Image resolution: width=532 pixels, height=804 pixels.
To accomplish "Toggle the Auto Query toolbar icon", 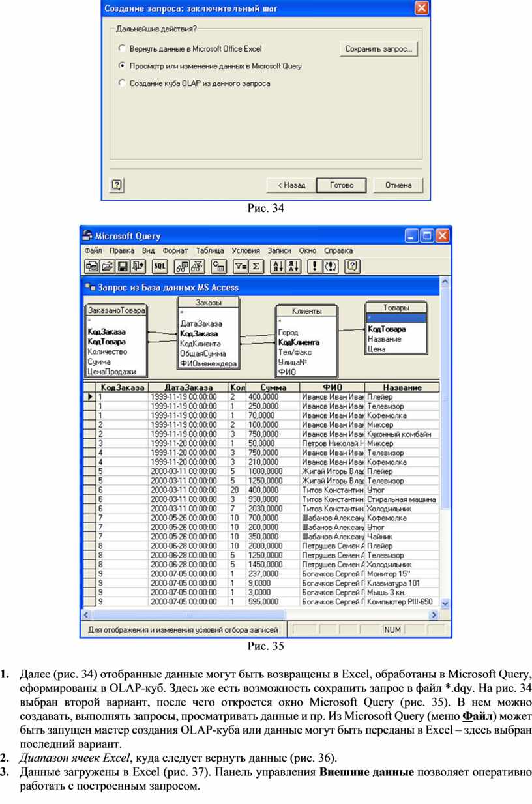I will point(331,266).
